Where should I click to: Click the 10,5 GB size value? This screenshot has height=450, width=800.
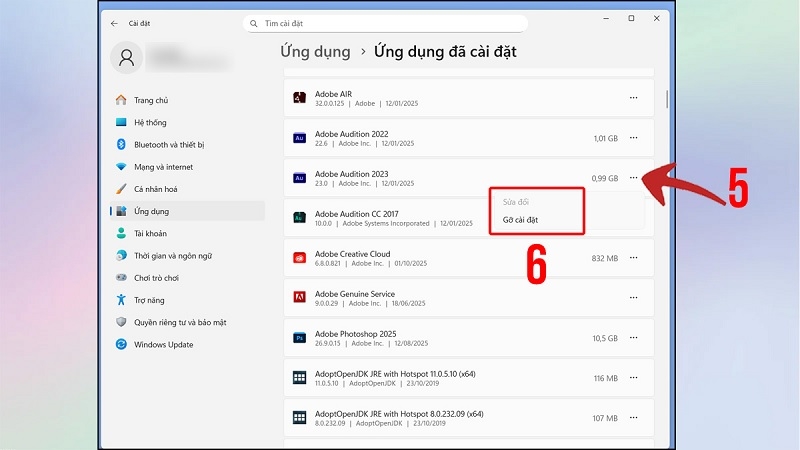pyautogui.click(x=605, y=338)
